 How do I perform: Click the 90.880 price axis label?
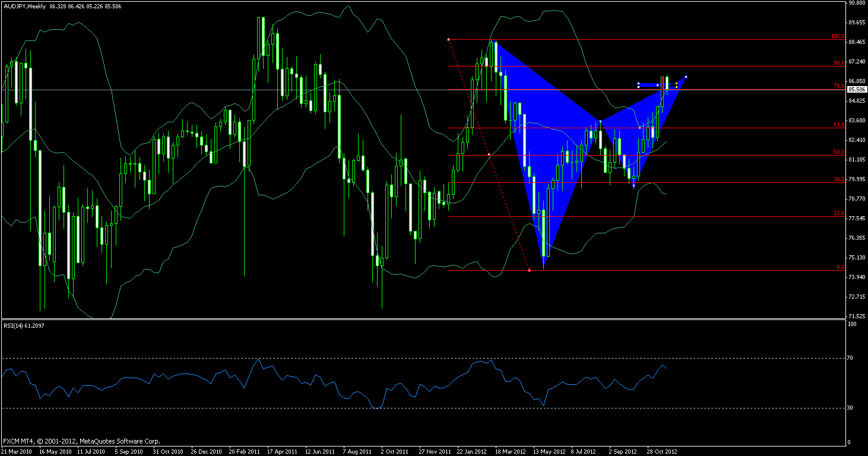[x=856, y=4]
